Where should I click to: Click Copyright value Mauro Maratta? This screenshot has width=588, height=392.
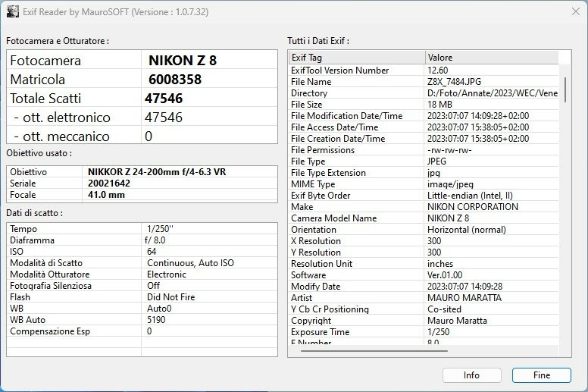tap(457, 321)
